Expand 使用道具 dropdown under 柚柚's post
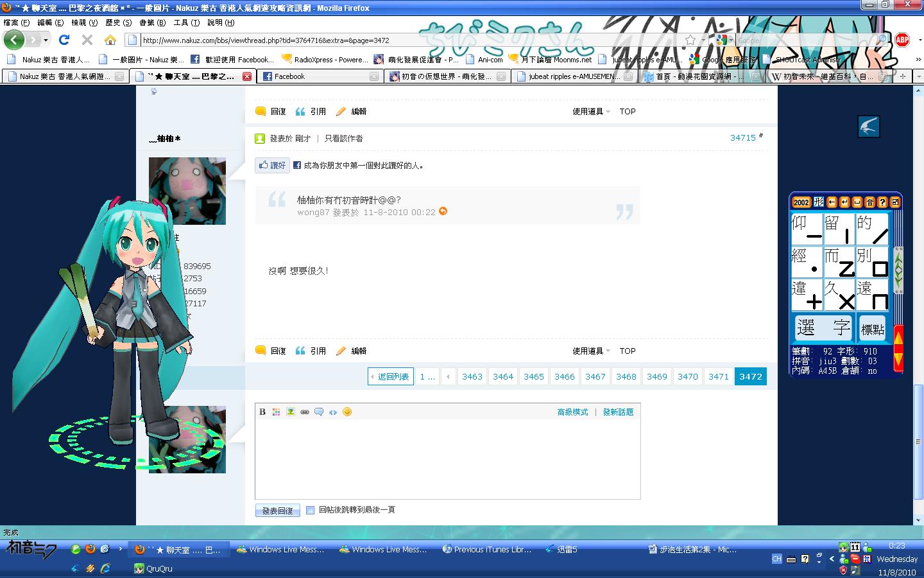This screenshot has width=924, height=578. tap(591, 351)
